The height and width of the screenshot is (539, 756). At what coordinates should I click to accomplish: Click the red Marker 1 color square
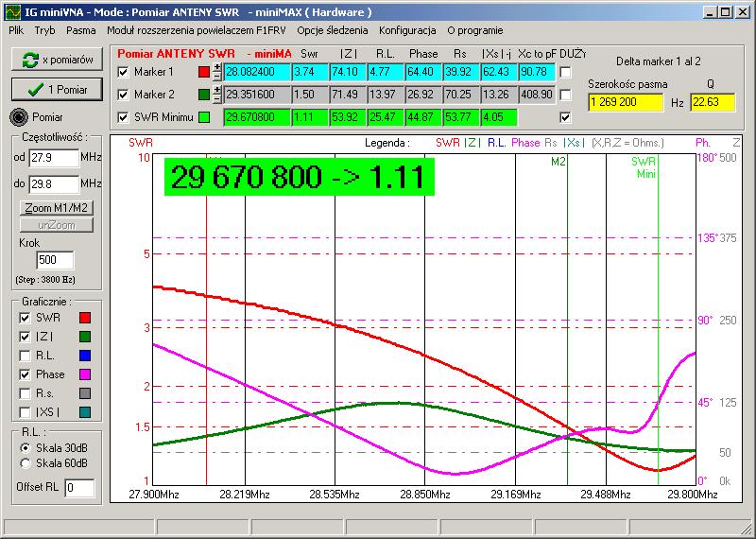coord(205,72)
